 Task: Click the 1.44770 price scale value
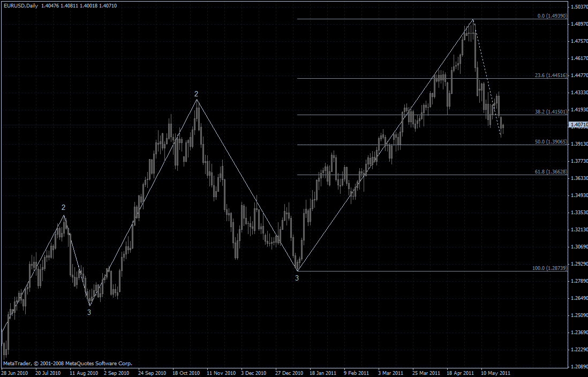point(579,76)
